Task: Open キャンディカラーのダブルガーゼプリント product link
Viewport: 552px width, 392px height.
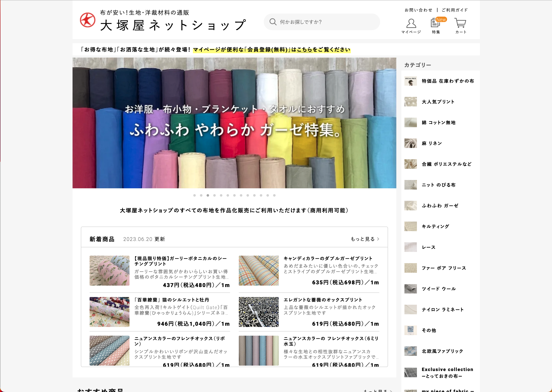Action: click(328, 259)
